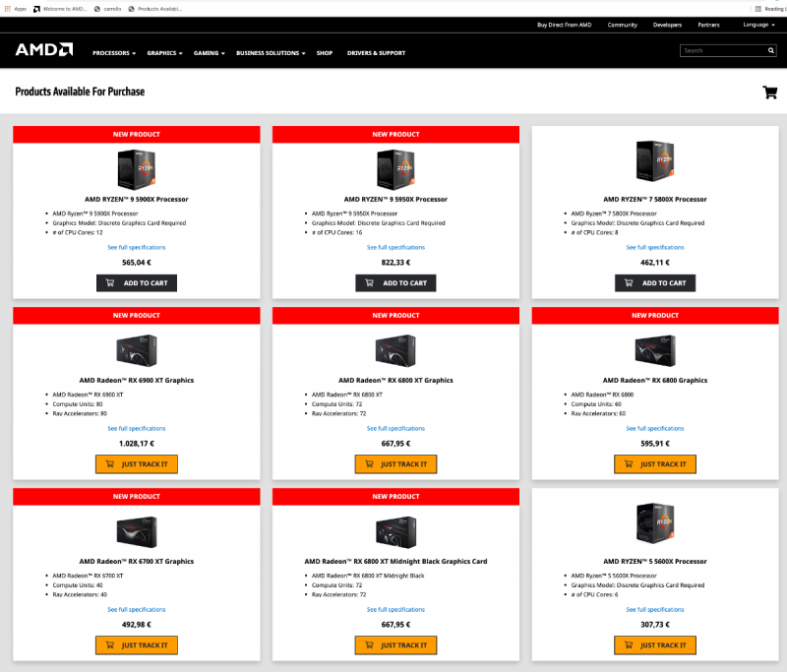
Task: Open the Developers top link
Action: pos(667,25)
